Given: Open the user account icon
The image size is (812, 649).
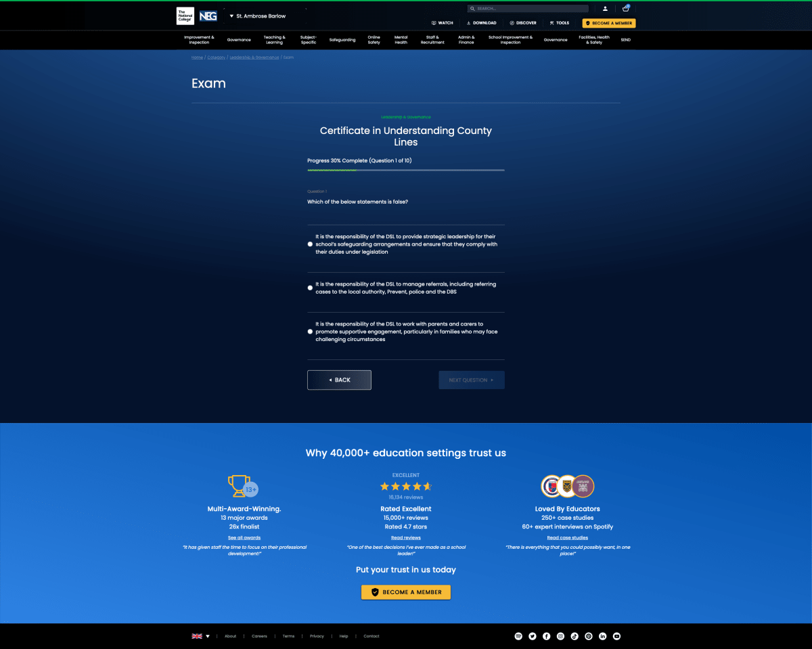Looking at the screenshot, I should [605, 9].
